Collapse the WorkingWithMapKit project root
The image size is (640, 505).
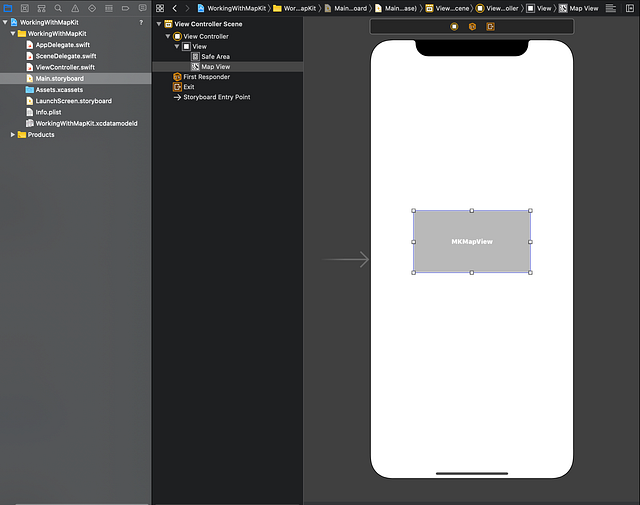click(5, 22)
